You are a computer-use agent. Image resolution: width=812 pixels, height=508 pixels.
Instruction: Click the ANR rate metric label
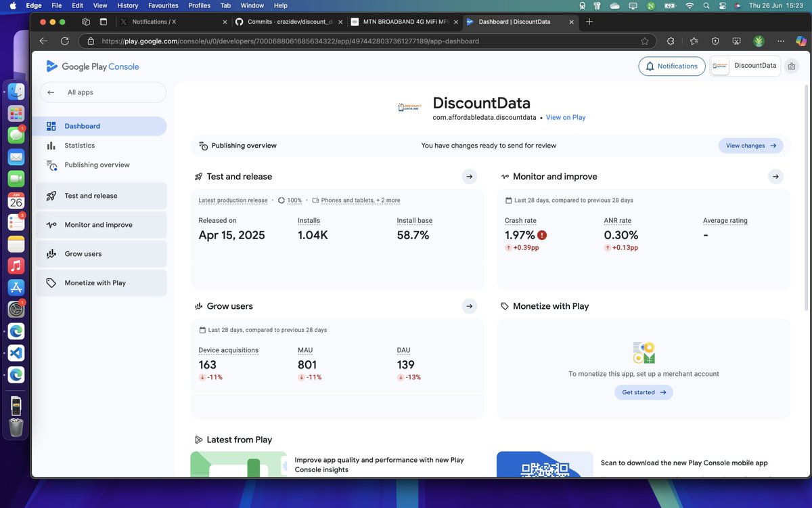tap(618, 221)
